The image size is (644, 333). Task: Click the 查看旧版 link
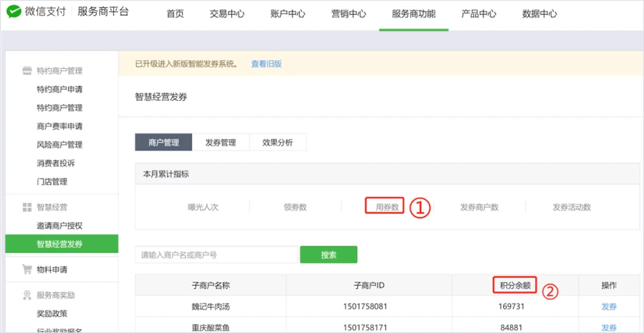point(266,64)
